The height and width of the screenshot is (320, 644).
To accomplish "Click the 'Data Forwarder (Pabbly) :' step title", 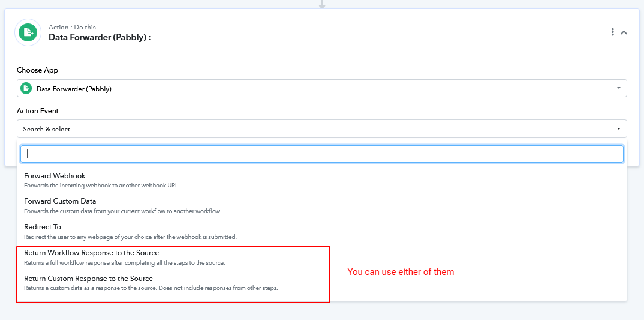I will [100, 37].
